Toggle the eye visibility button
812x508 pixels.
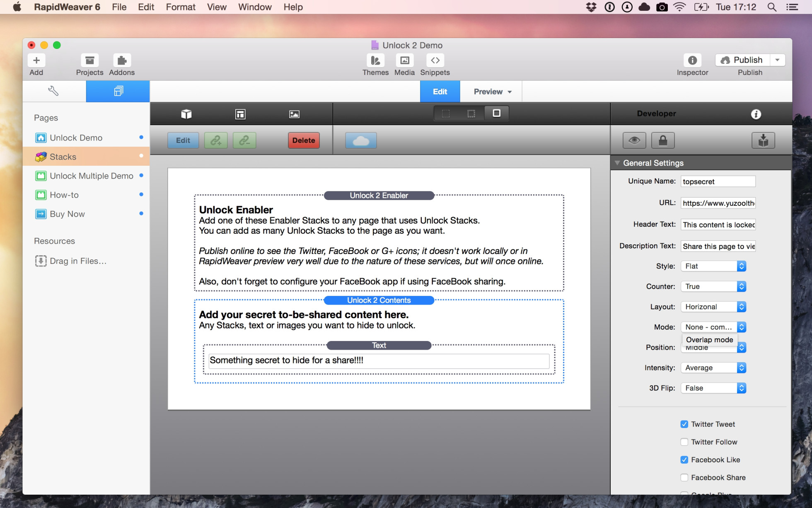634,140
